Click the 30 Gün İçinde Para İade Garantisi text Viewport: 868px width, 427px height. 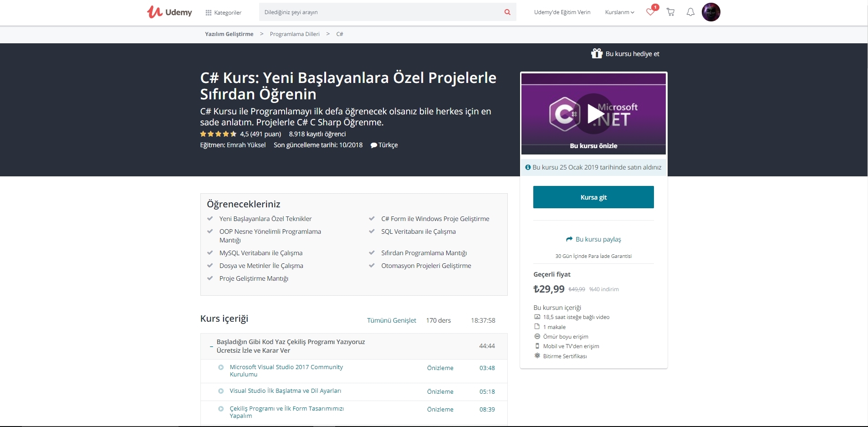(x=593, y=256)
